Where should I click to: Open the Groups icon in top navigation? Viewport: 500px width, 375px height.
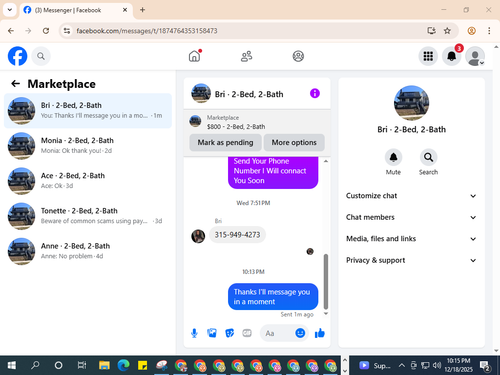click(x=298, y=56)
